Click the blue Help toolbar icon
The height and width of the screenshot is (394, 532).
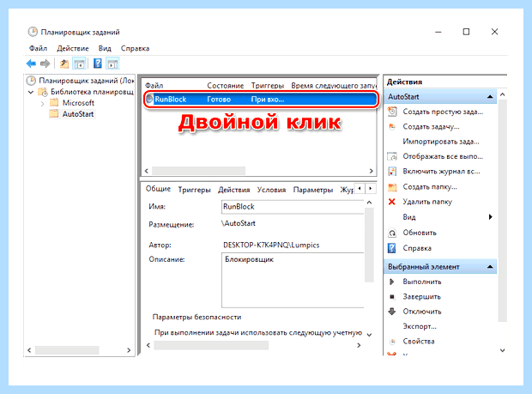[x=97, y=64]
